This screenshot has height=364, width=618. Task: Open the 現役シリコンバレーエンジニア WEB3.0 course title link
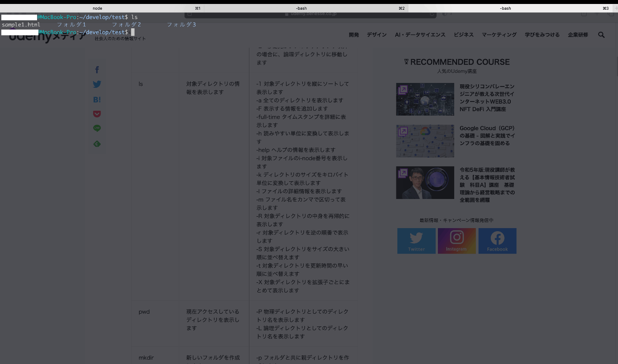487,98
